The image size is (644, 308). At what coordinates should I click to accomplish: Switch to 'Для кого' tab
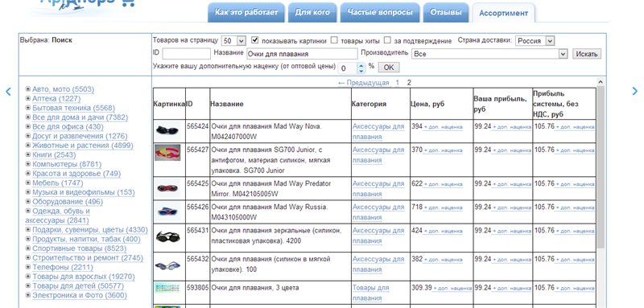pyautogui.click(x=312, y=12)
